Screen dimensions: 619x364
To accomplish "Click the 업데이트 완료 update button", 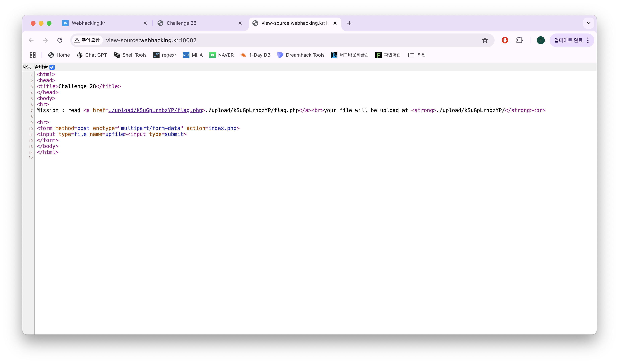I will (x=568, y=40).
